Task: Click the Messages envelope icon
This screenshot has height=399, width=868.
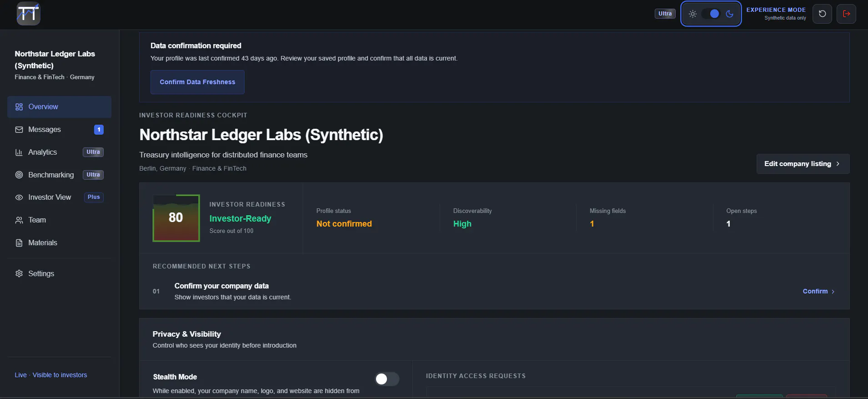Action: click(19, 130)
